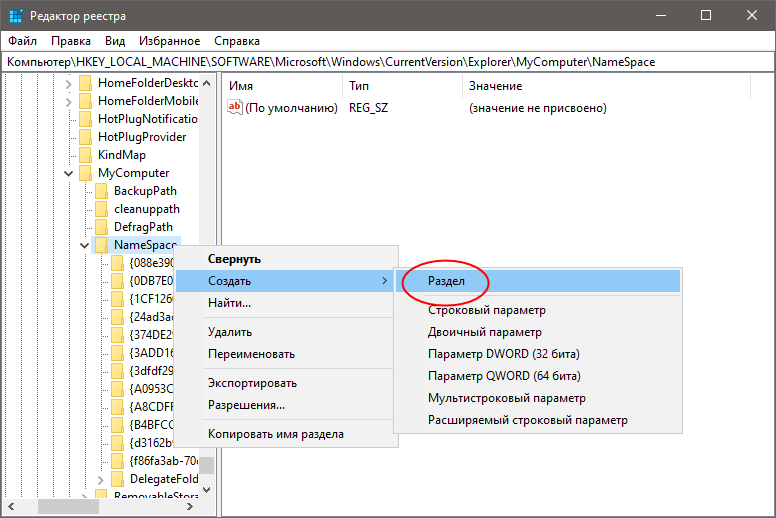Create a Строковый параметр
This screenshot has height=518, width=776.
pyautogui.click(x=538, y=310)
